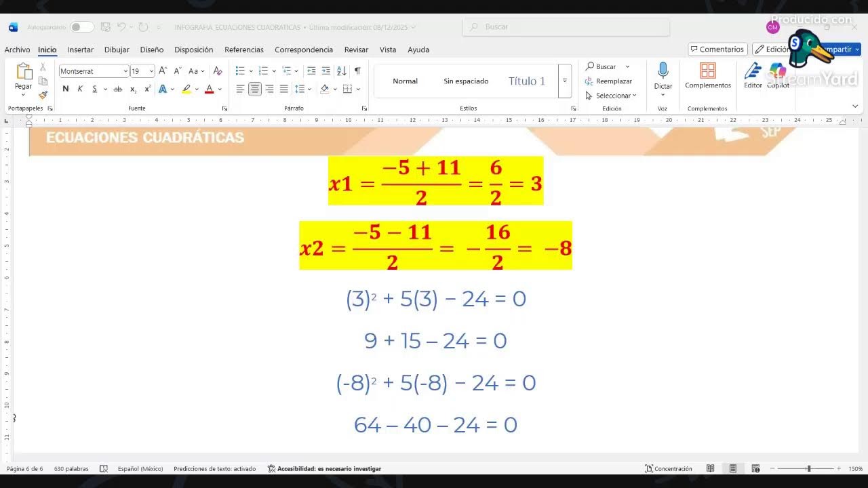Open the Revisar tab

pos(356,49)
